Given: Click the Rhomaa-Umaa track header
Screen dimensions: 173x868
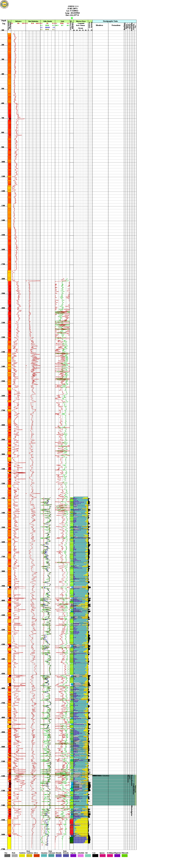Looking at the screenshot, I should point(81,21).
